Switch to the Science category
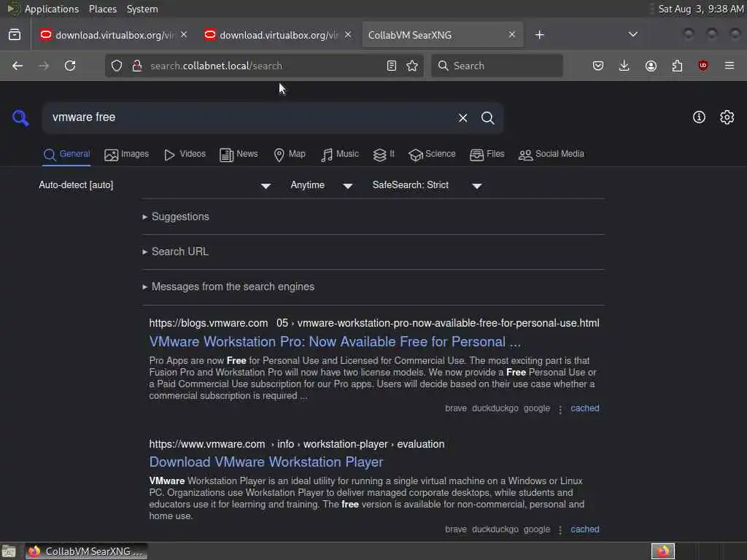This screenshot has height=560, width=747. tap(432, 155)
